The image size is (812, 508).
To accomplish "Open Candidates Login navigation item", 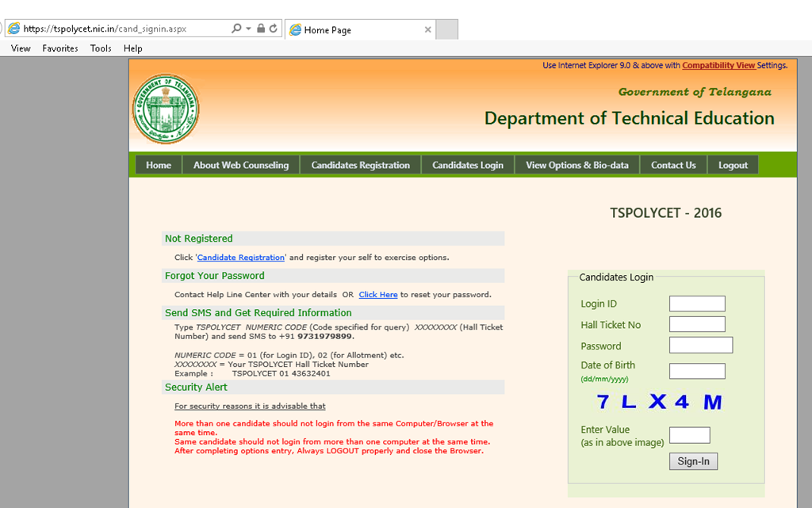I will pyautogui.click(x=468, y=165).
